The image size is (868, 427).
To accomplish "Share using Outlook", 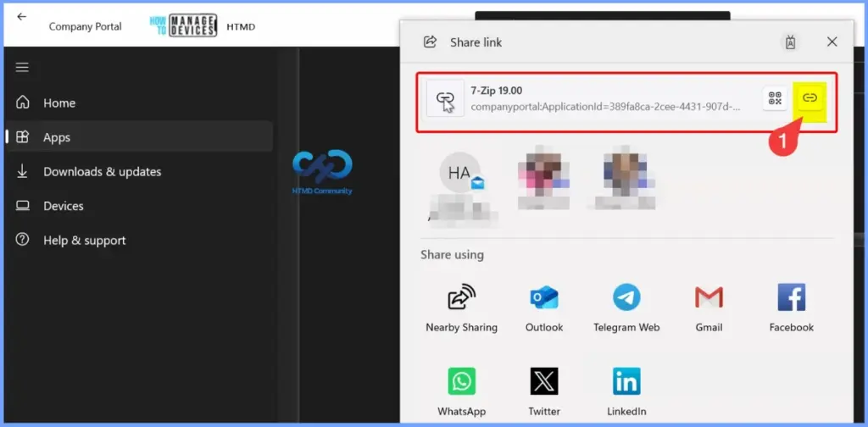I will point(543,308).
